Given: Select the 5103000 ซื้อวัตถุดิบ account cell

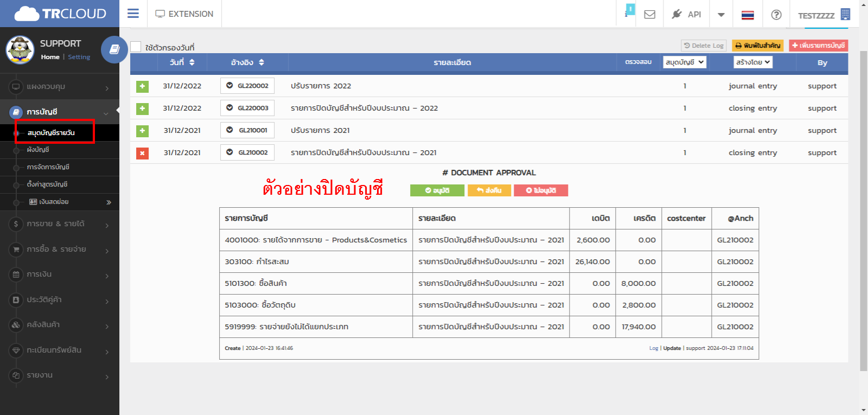Looking at the screenshot, I should pos(316,305).
